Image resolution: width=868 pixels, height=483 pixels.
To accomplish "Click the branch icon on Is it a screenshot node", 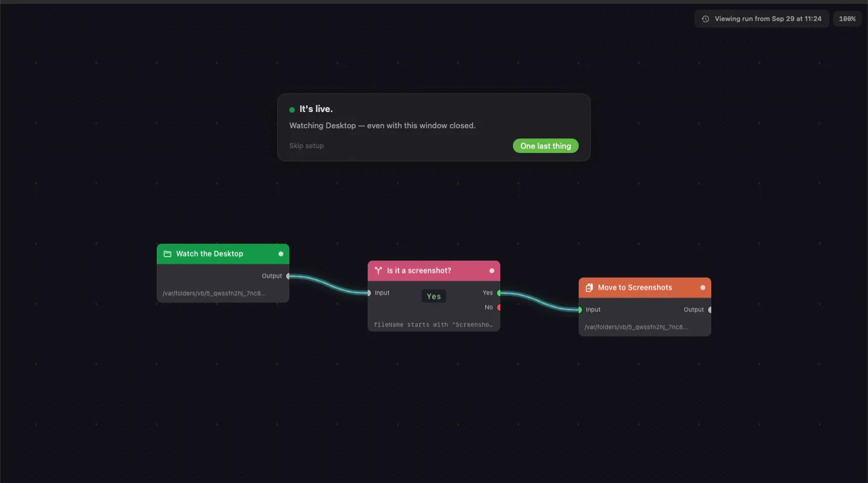I will pos(379,271).
